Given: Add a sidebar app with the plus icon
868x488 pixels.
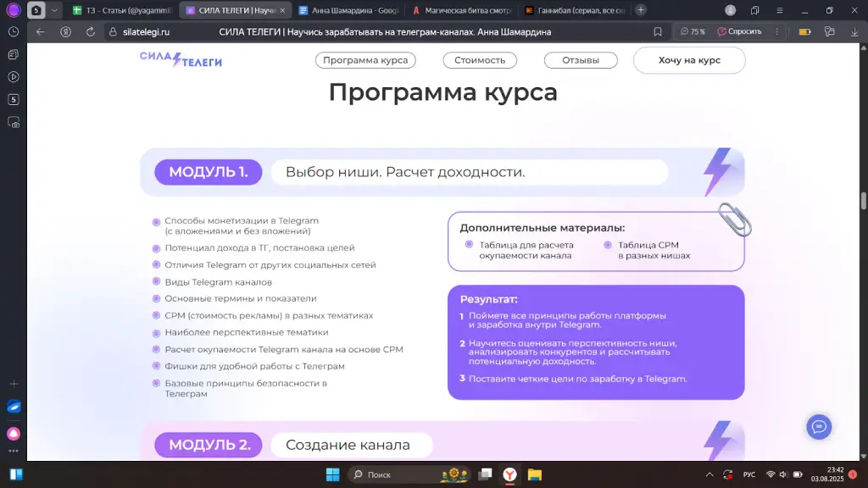Looking at the screenshot, I should point(14,384).
